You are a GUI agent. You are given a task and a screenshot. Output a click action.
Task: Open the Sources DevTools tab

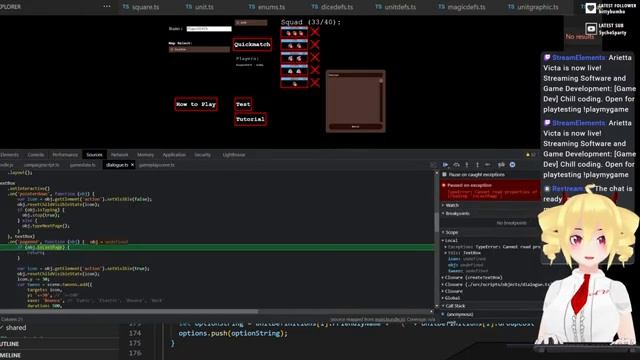click(x=94, y=155)
